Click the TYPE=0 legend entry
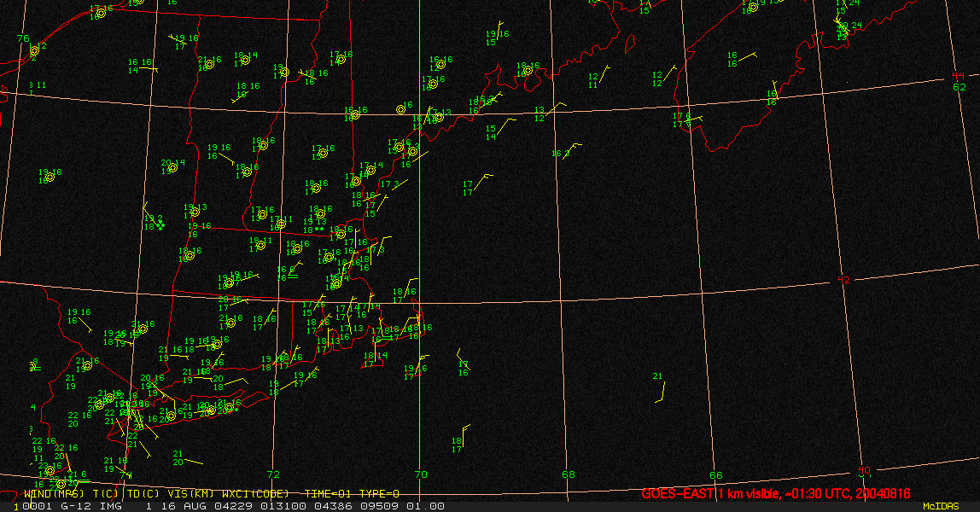This screenshot has width=980, height=512. click(x=379, y=494)
